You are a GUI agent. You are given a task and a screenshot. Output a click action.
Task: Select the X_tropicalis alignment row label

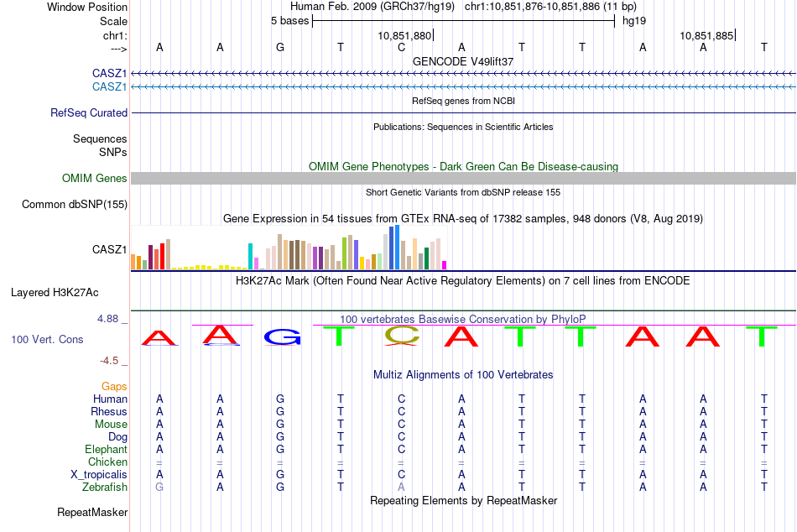pos(99,475)
